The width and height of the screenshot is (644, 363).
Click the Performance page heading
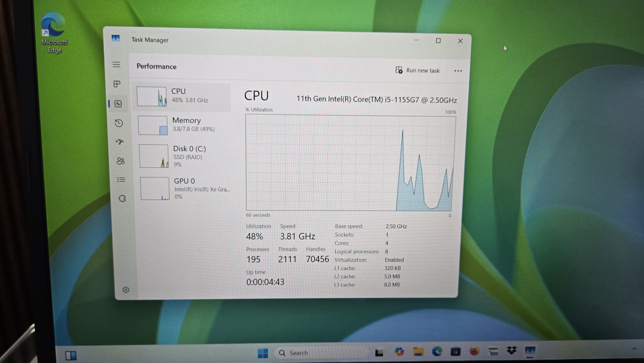[x=156, y=67]
